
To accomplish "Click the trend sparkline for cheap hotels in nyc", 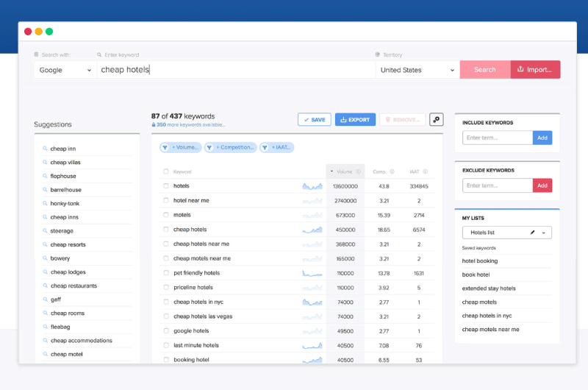I will [x=312, y=302].
